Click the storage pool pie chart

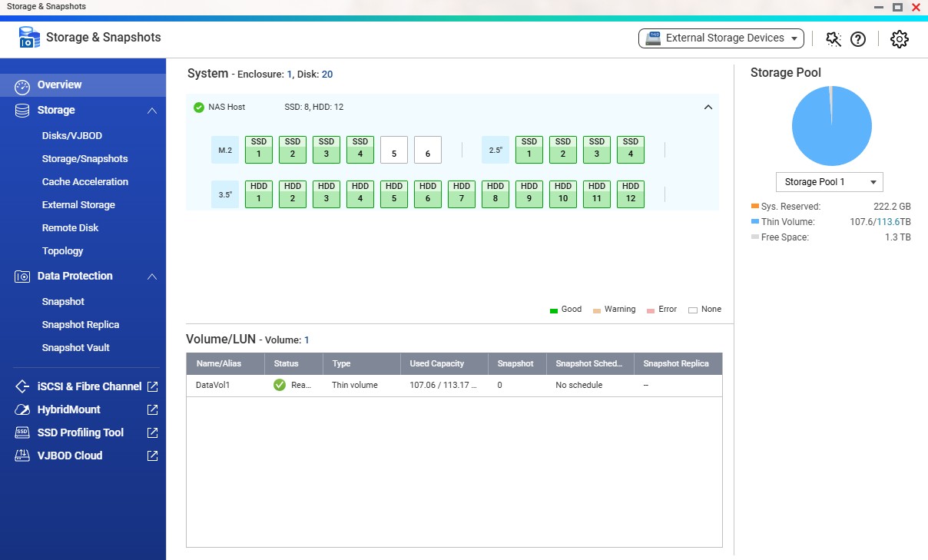pos(831,126)
